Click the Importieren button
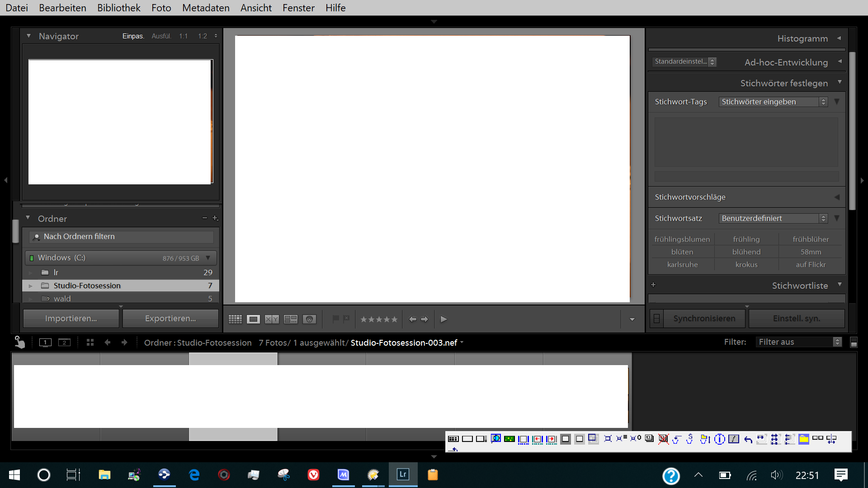This screenshot has width=868, height=488. coord(71,319)
